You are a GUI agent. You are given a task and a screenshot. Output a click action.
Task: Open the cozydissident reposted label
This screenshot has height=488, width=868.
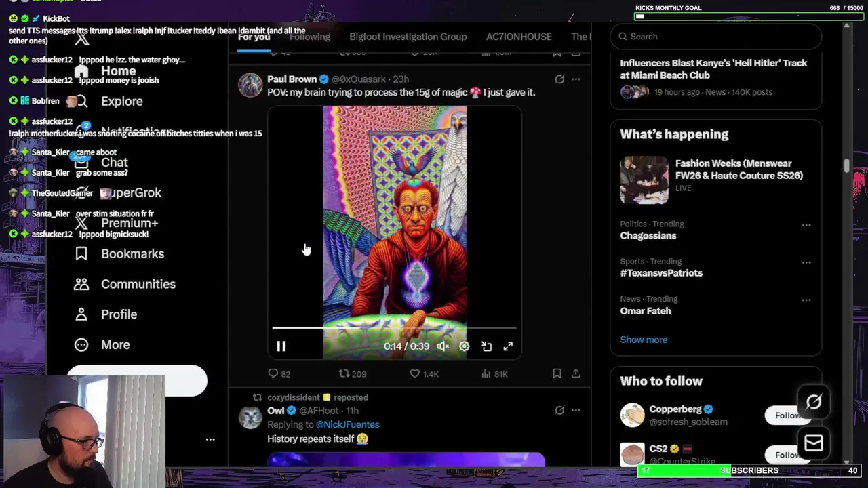tap(317, 397)
